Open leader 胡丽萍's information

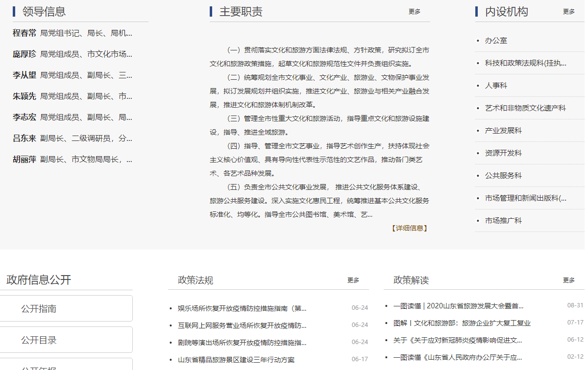(x=24, y=160)
